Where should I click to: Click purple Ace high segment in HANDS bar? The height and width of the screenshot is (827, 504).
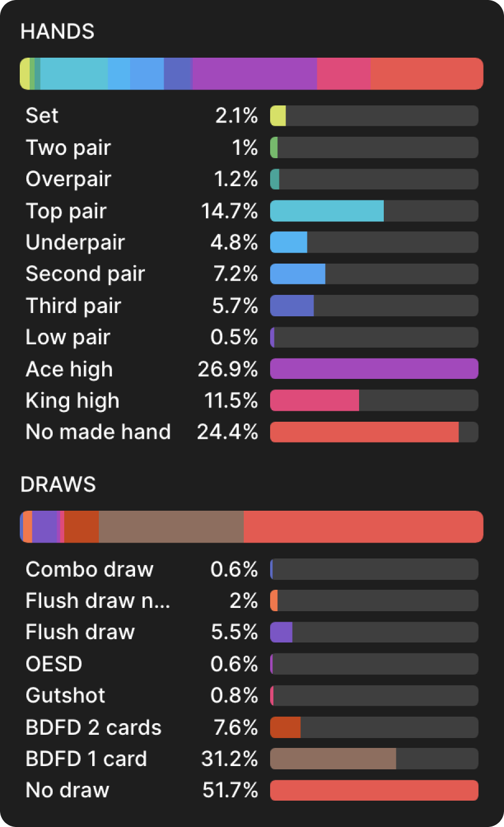point(254,74)
